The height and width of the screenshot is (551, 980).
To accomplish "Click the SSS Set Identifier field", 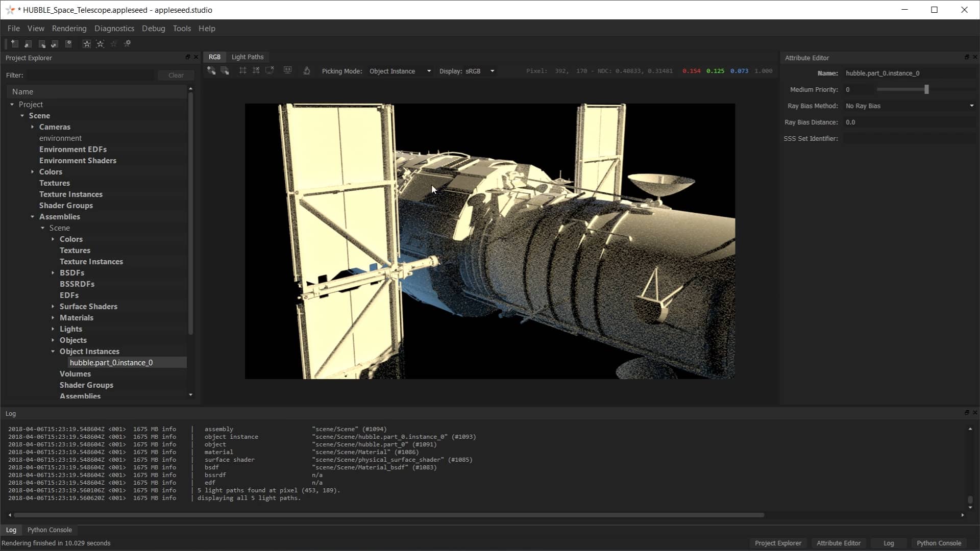I will coord(910,139).
